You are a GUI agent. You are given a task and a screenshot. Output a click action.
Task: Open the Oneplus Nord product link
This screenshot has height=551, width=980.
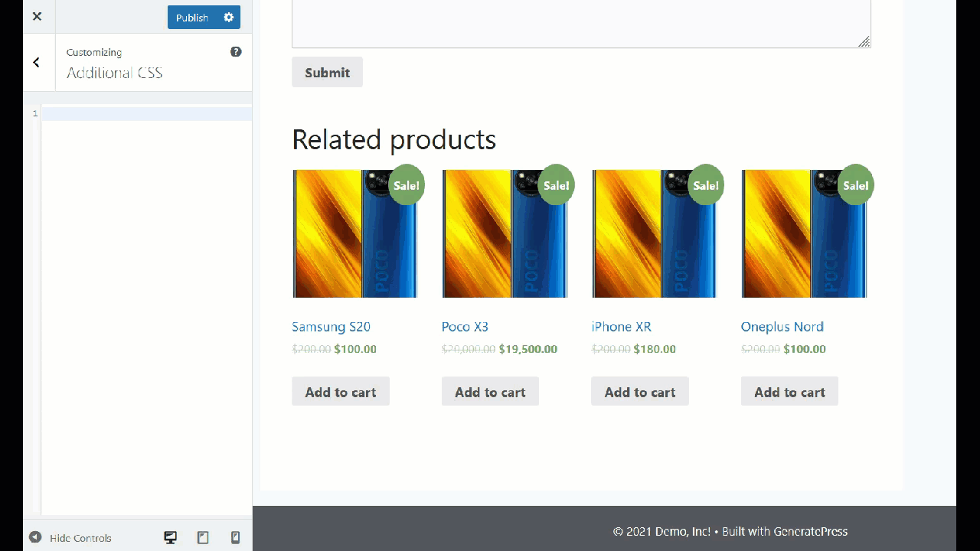pyautogui.click(x=782, y=327)
